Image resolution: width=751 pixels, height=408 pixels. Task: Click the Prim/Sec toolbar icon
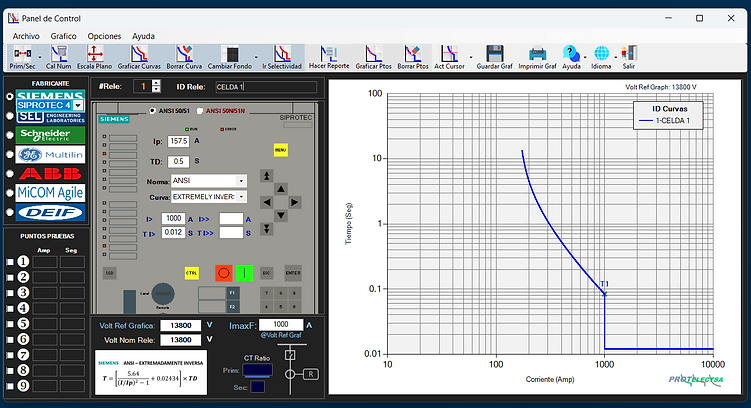(x=23, y=57)
